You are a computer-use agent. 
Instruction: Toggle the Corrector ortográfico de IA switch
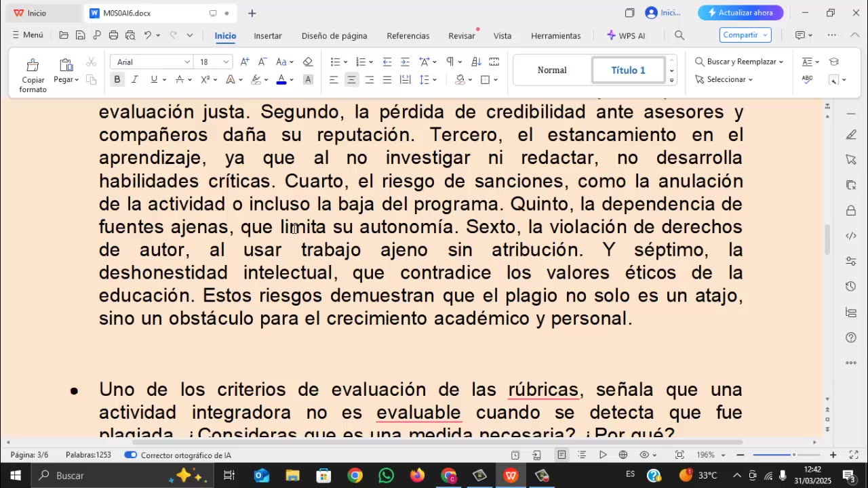tap(131, 455)
